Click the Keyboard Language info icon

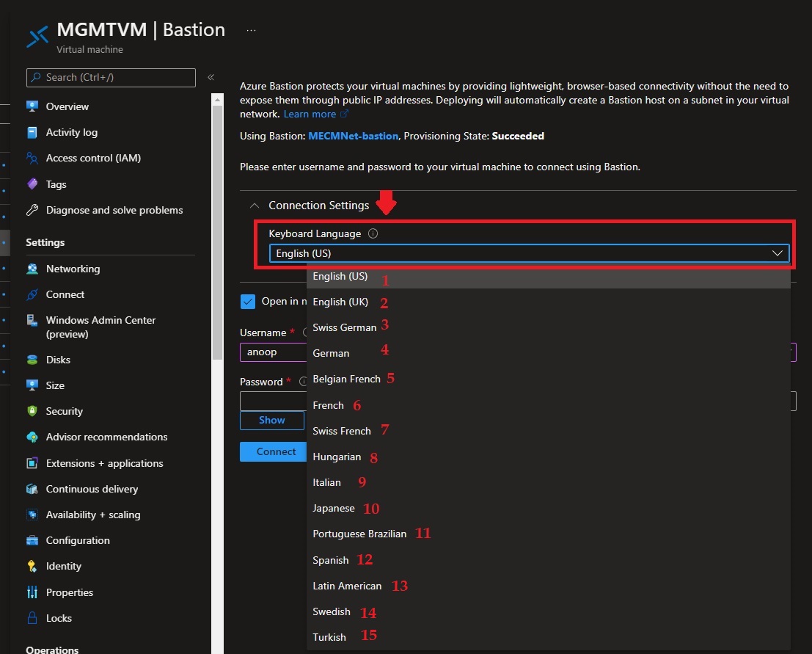click(x=373, y=233)
